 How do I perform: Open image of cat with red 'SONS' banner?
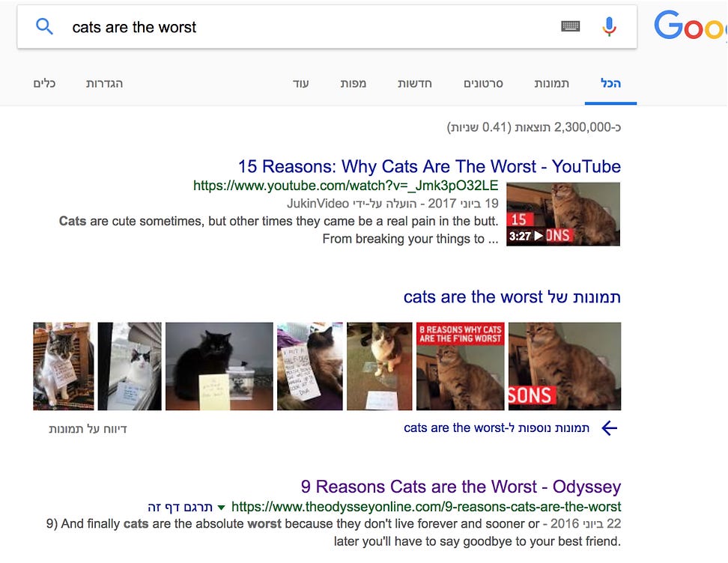(565, 366)
